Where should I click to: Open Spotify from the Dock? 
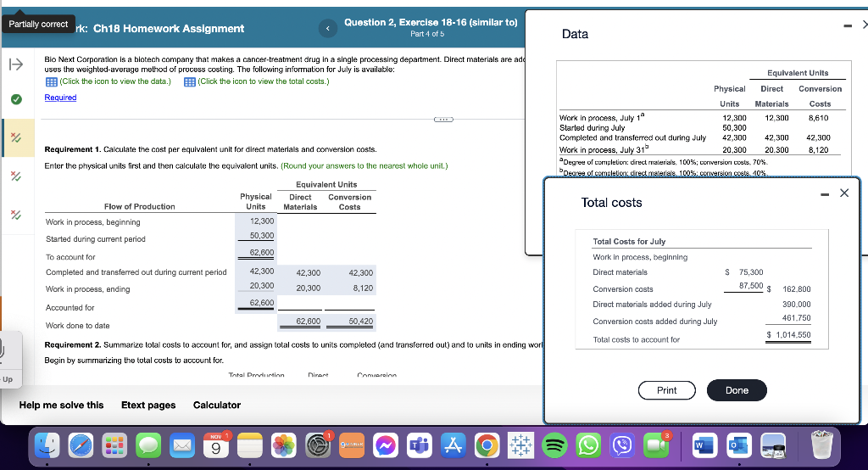click(554, 445)
